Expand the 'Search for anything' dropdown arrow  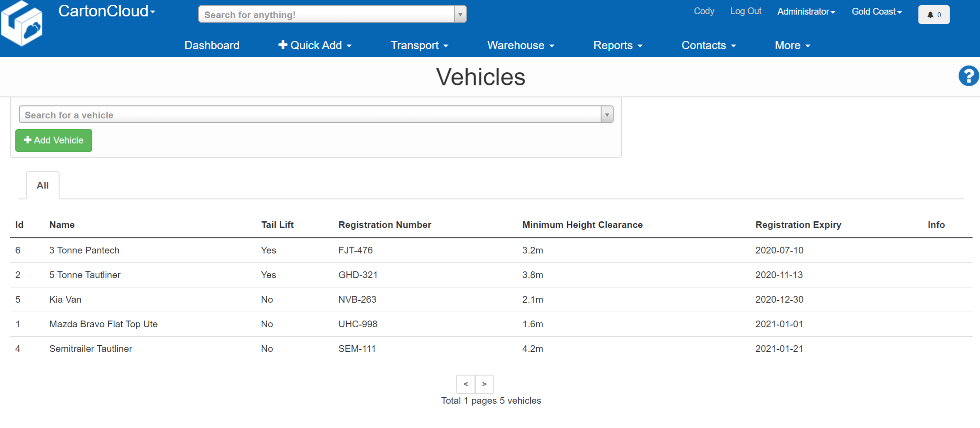(x=460, y=14)
